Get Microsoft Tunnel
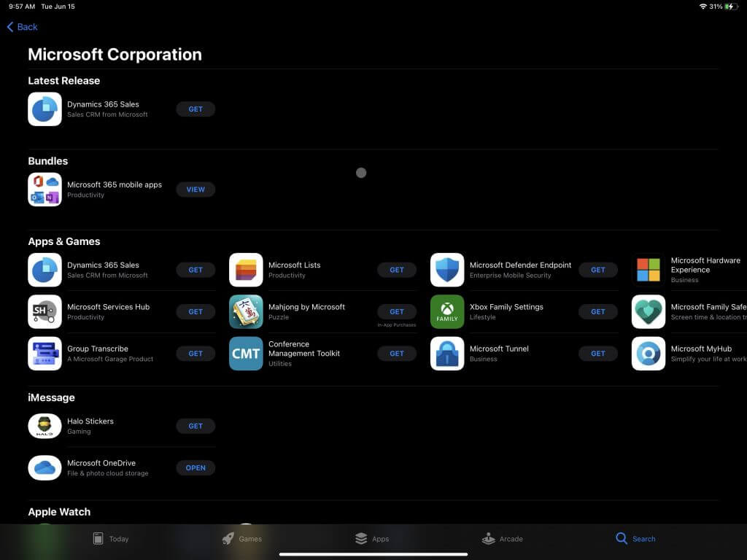This screenshot has width=747, height=560. coord(598,354)
